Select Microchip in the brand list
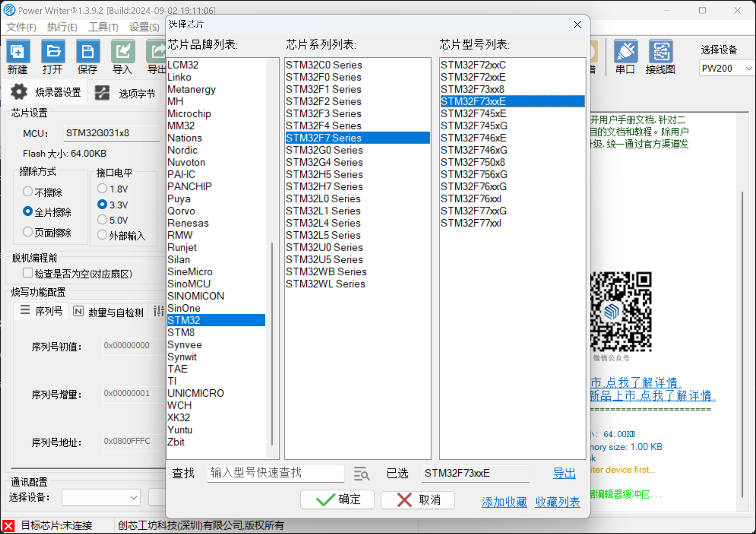Screen dimensions: 756x534 216,114
